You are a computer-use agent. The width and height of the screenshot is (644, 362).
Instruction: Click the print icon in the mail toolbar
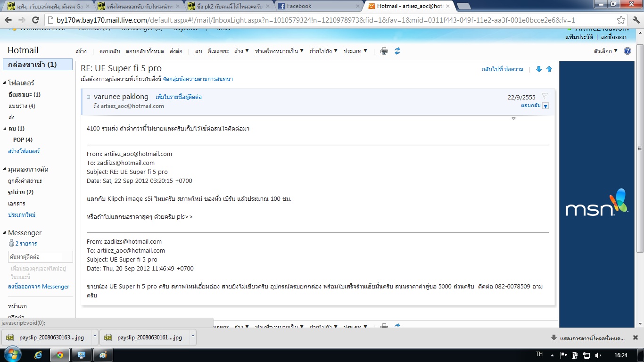point(384,51)
